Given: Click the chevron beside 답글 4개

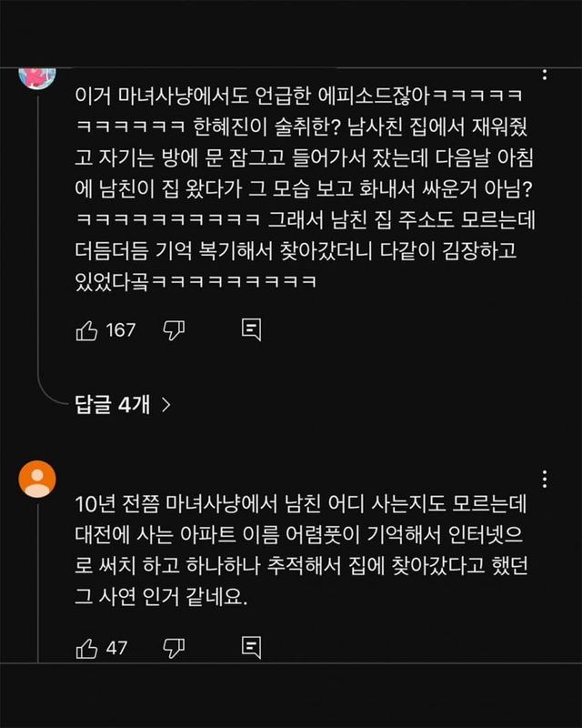Looking at the screenshot, I should click(x=166, y=406).
